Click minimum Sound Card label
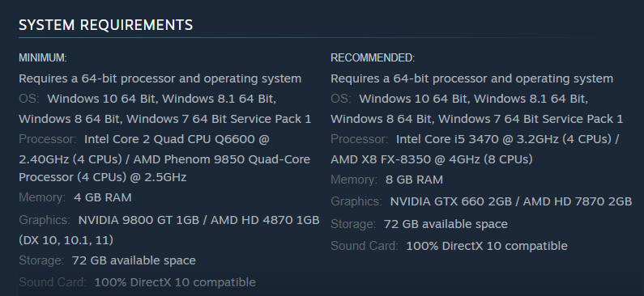Screen dimensions: 644x296 click(52, 282)
